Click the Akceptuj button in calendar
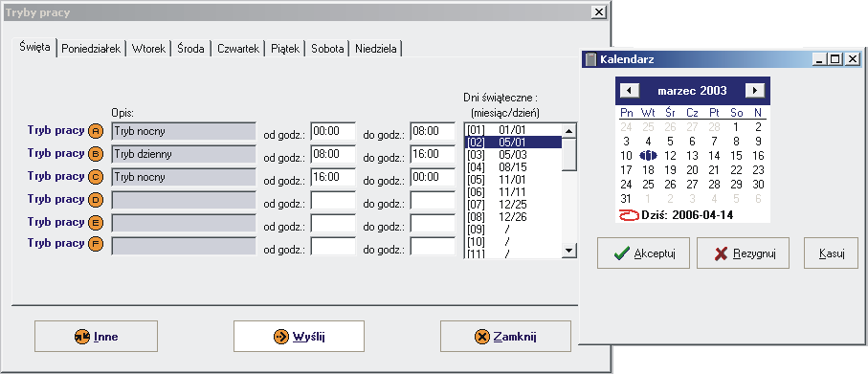 (x=643, y=253)
